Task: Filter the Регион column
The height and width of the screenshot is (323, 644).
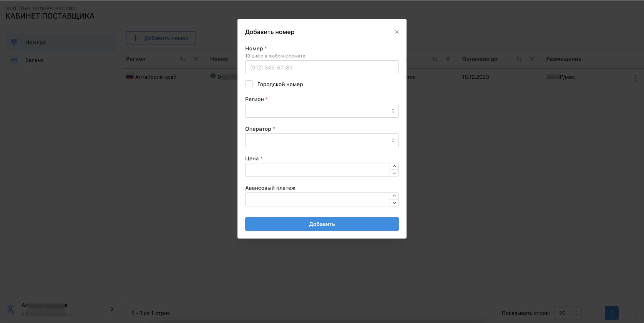Action: 196,59
